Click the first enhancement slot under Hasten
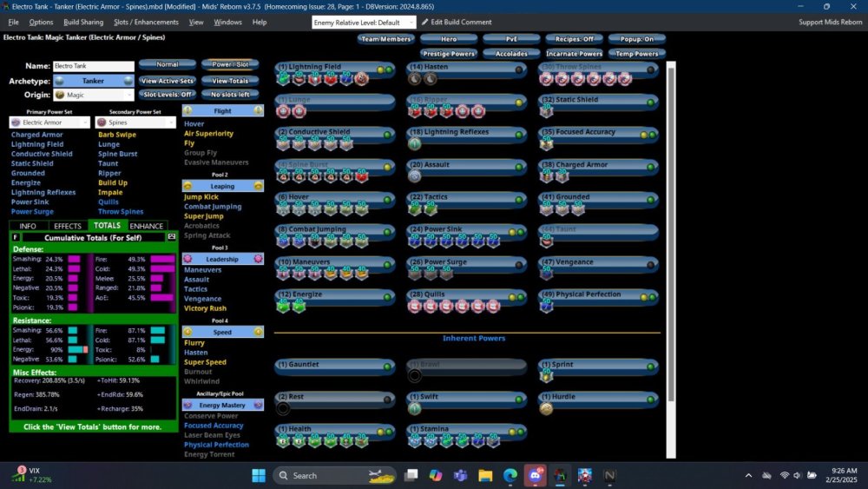 415,78
